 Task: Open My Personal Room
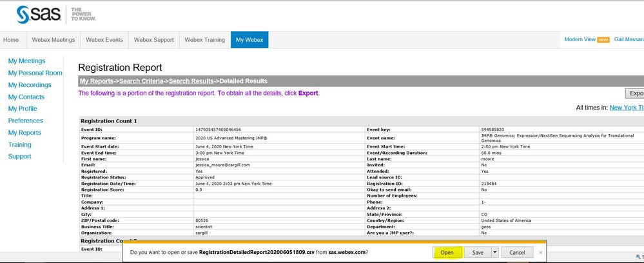point(35,73)
